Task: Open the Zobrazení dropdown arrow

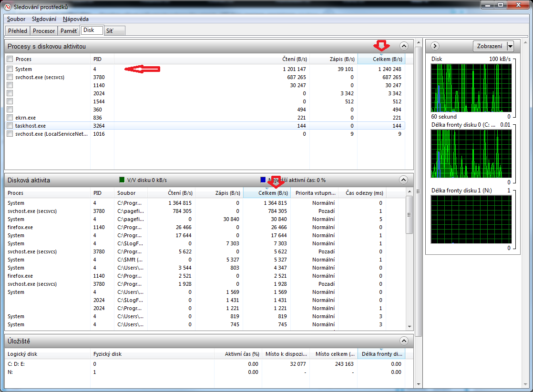Action: [x=510, y=46]
